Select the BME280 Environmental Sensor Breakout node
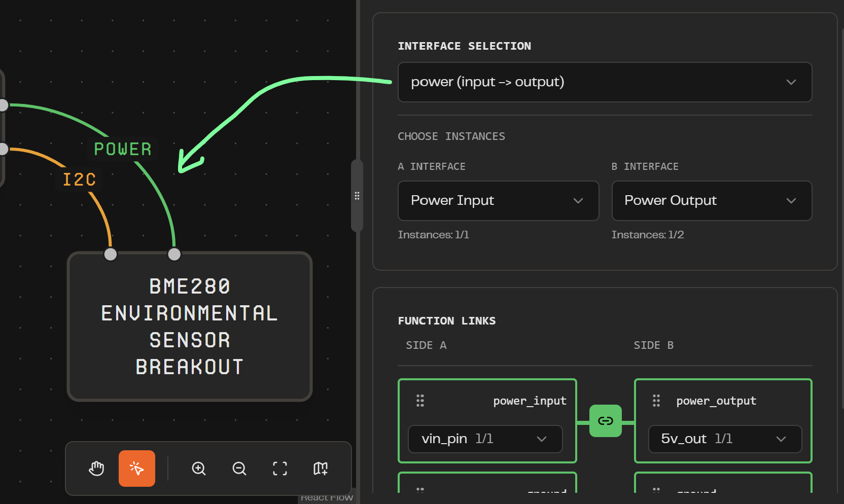Image resolution: width=844 pixels, height=504 pixels. click(190, 327)
